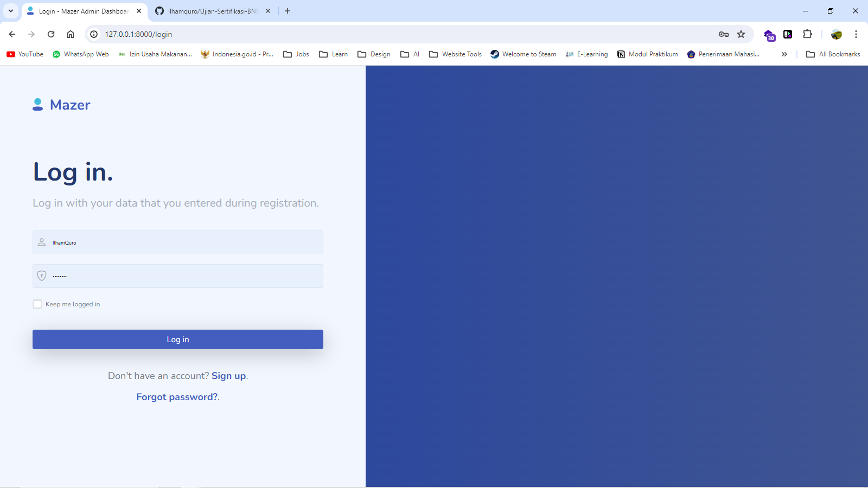
Task: Open the Website Tools bookmark folder
Action: pos(455,54)
